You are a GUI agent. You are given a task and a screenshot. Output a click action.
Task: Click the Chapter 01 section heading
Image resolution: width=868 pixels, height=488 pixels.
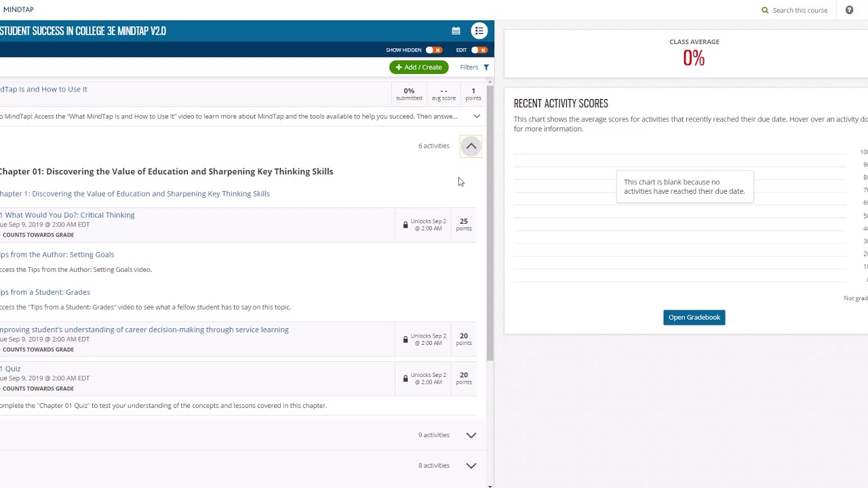(167, 171)
